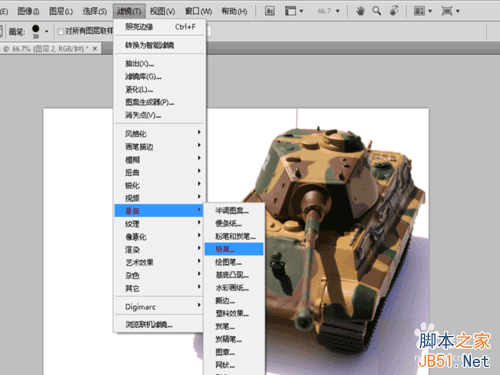Image resolution: width=500 pixels, height=375 pixels.
Task: Click the highlighted 素描 submenu entry
Action: pyautogui.click(x=159, y=211)
